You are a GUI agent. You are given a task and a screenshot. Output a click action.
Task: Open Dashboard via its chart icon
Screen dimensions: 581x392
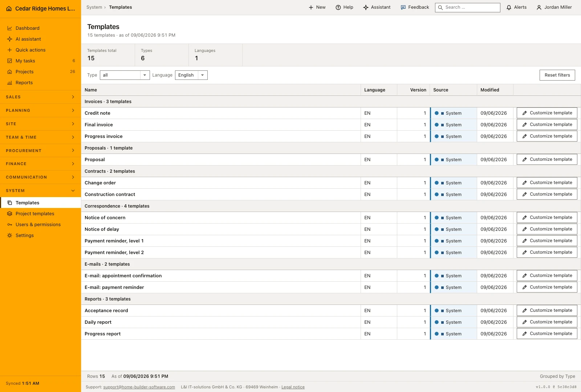(10, 28)
